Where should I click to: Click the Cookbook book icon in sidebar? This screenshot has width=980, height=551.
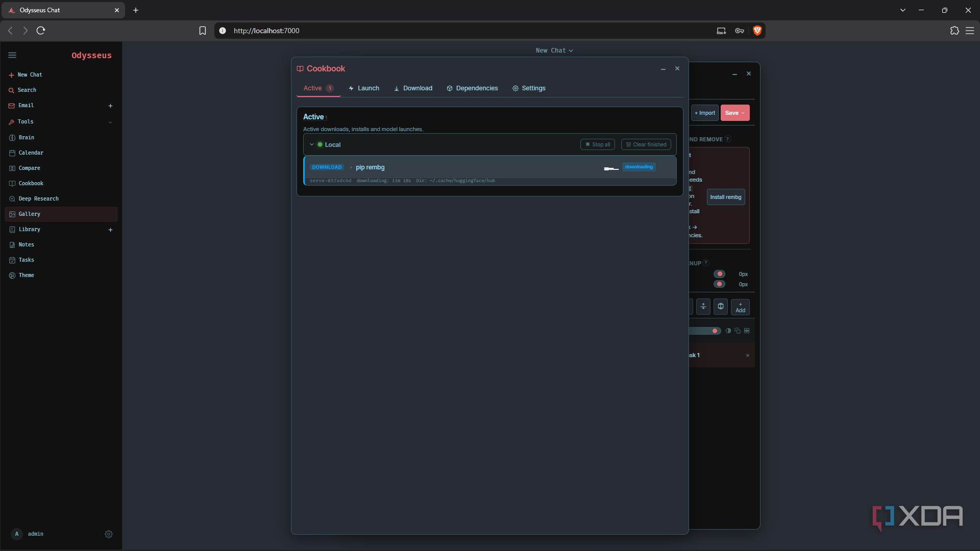pos(12,184)
